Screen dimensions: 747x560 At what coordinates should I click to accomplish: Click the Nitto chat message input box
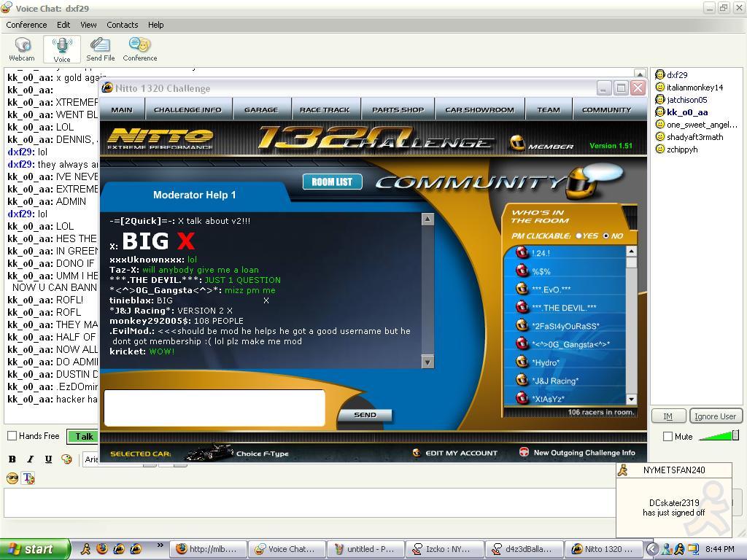[214, 408]
